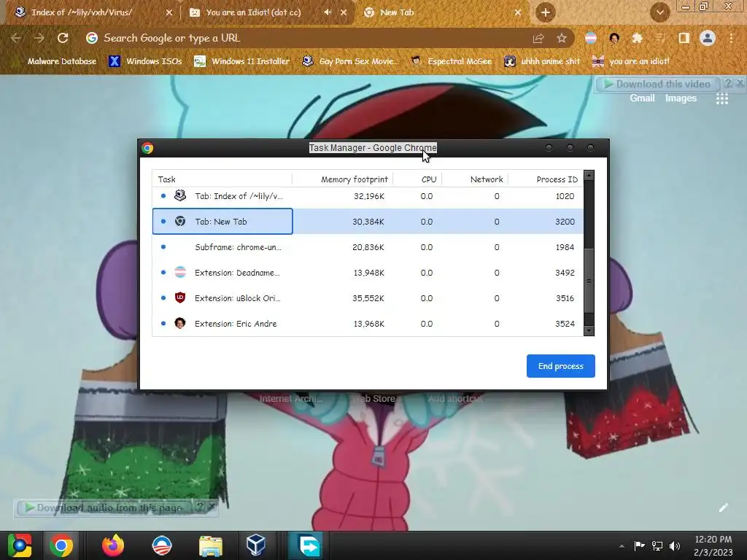Sort by Process ID column header
This screenshot has height=560, width=747.
coord(546,179)
